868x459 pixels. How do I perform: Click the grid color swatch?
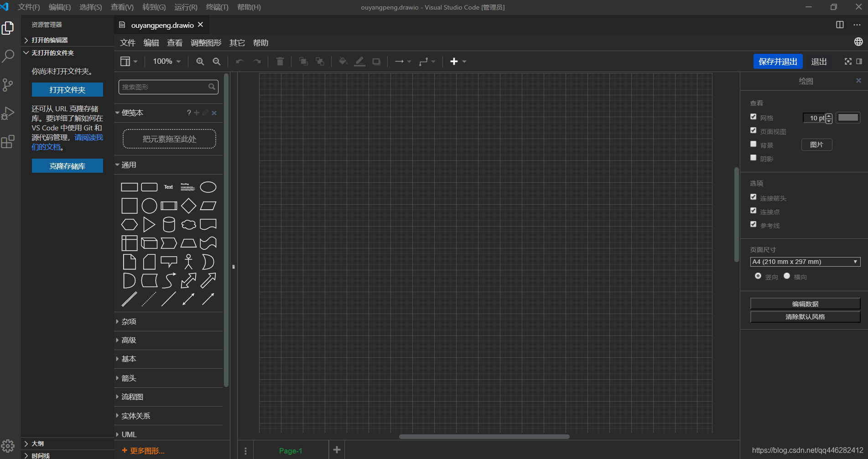click(x=848, y=118)
